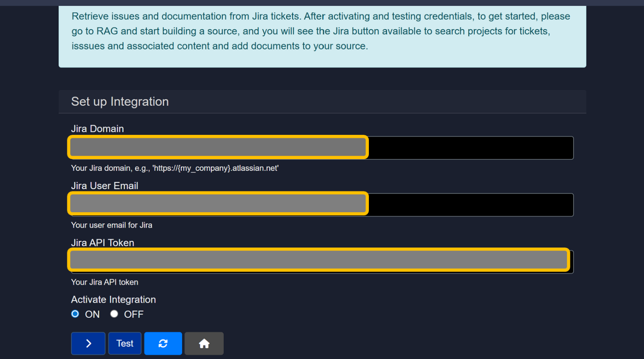
Task: Click the 'Activate Integration' label
Action: coord(113,299)
